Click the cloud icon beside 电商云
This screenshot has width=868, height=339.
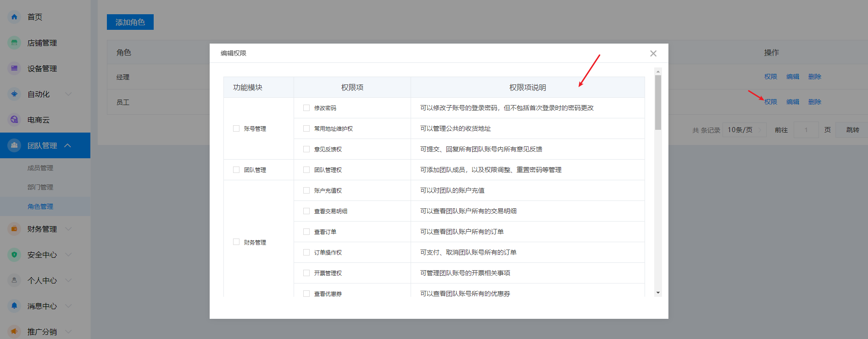14,120
